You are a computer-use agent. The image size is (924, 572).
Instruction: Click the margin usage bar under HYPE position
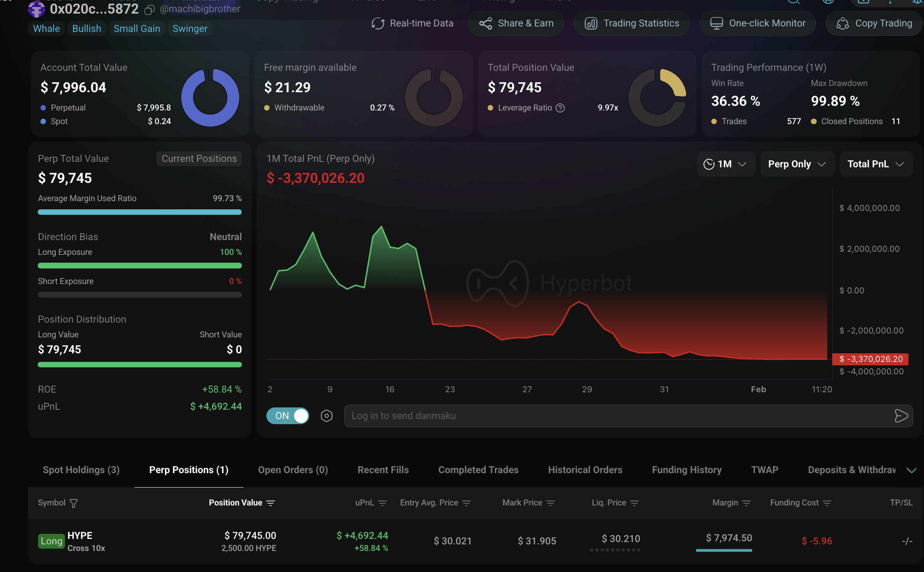click(724, 551)
